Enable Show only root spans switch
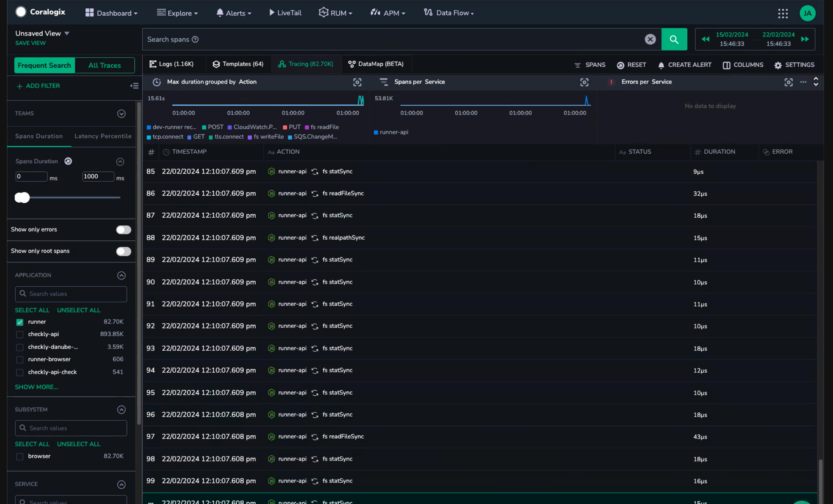833x504 pixels. (123, 251)
